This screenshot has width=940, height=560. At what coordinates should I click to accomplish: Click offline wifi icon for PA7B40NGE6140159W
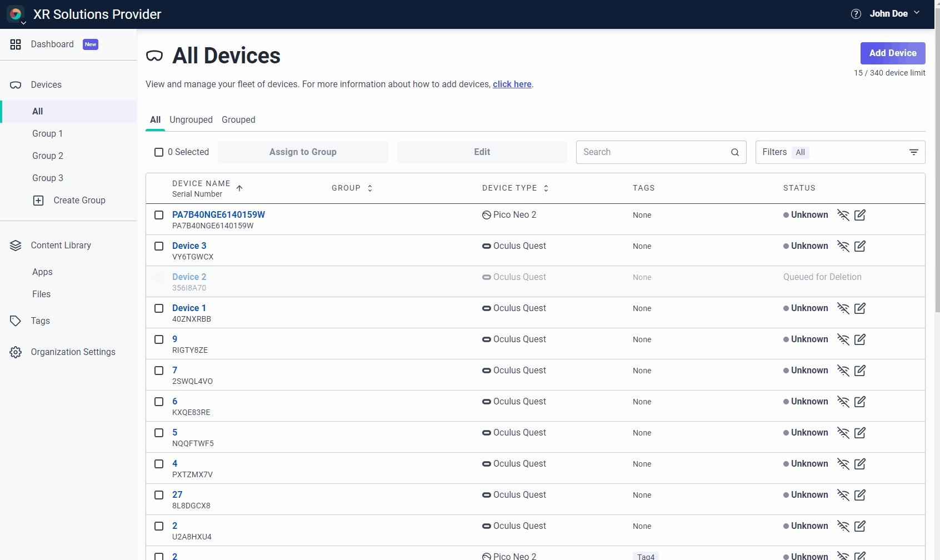click(x=843, y=215)
